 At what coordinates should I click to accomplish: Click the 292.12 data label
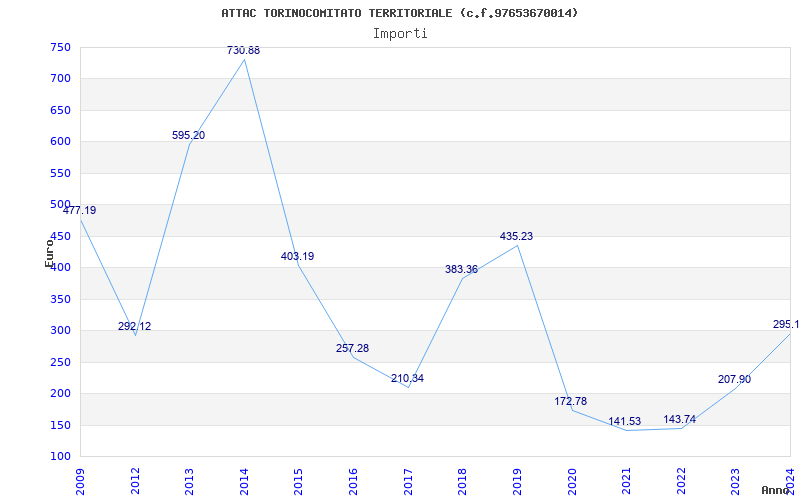click(x=134, y=327)
